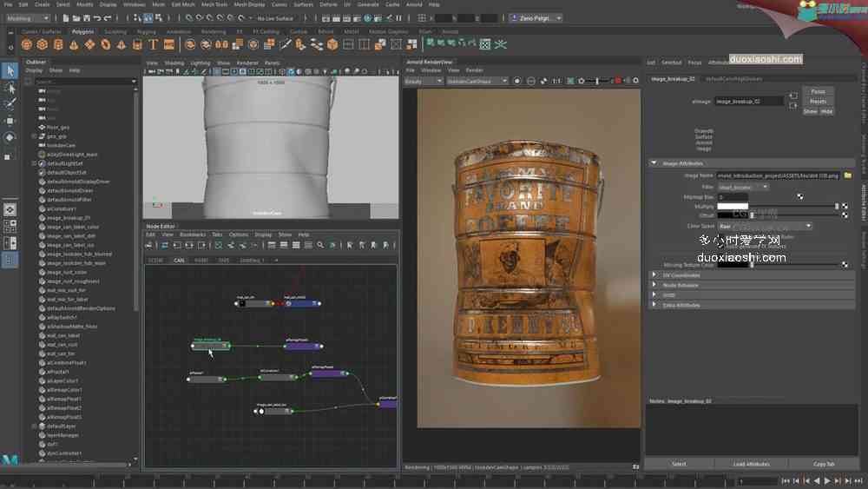Select the Polygon Sphere shelf icon
The image size is (868, 489).
coord(27,44)
